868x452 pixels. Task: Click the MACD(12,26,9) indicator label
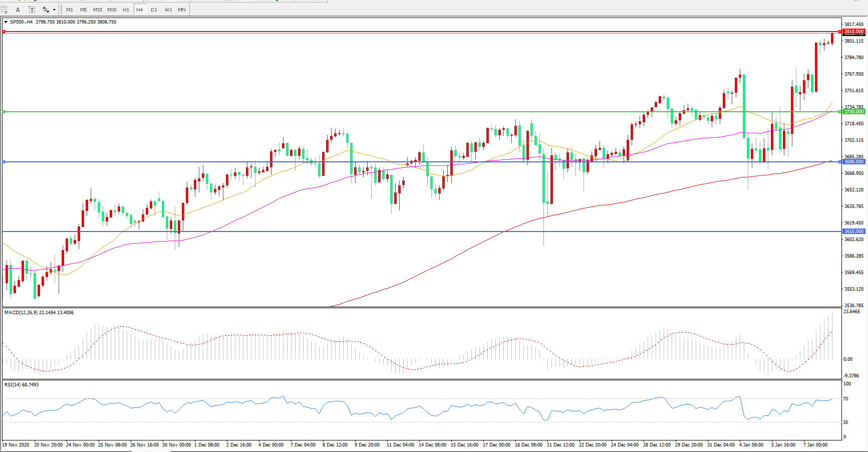click(x=21, y=313)
